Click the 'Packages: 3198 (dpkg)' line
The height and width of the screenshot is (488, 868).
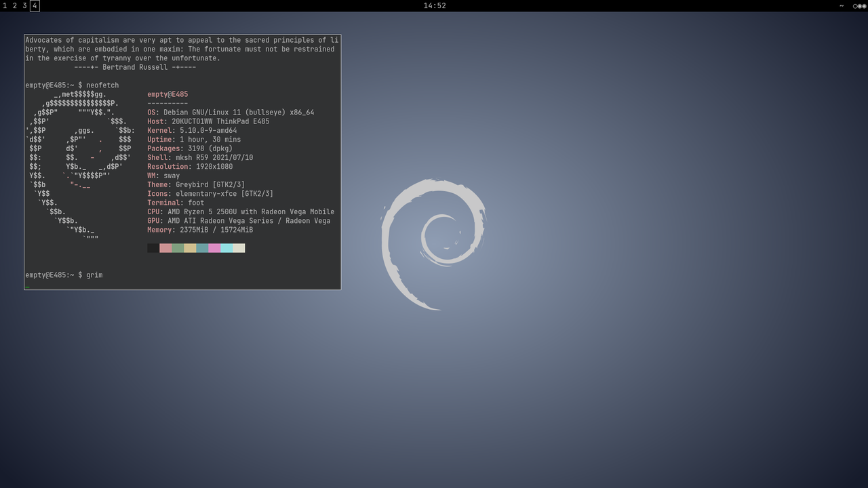[x=190, y=148]
